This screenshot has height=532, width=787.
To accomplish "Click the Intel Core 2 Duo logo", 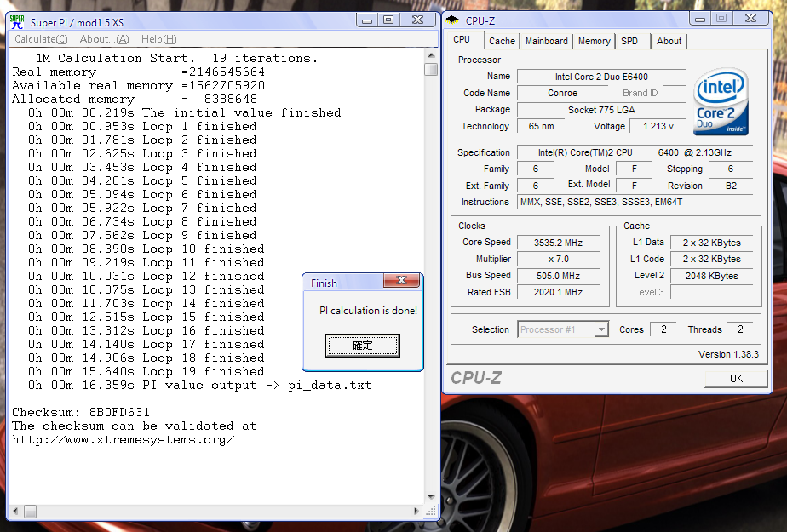I will [x=721, y=102].
